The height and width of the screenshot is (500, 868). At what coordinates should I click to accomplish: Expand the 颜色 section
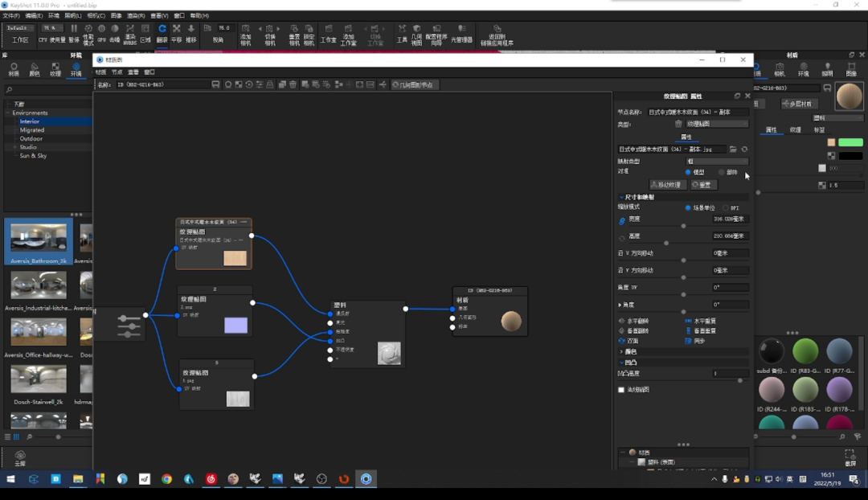pos(621,351)
